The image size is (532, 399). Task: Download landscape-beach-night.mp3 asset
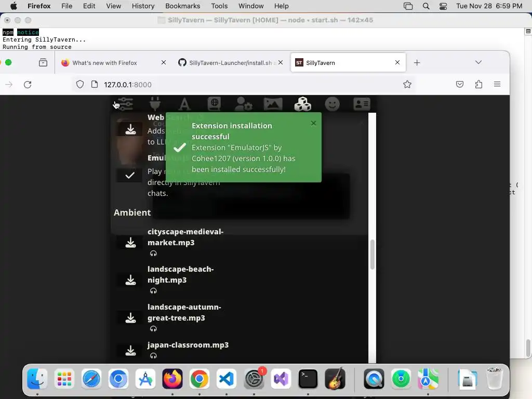click(x=130, y=280)
